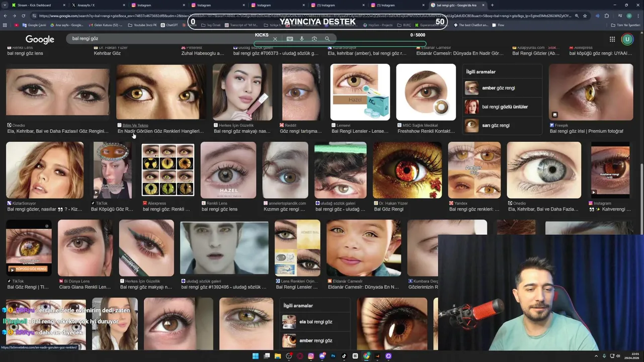
Task: Open the Google apps grid
Action: (x=612, y=39)
